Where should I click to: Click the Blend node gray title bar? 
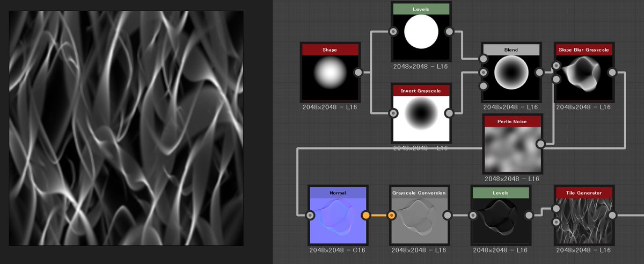tap(511, 50)
